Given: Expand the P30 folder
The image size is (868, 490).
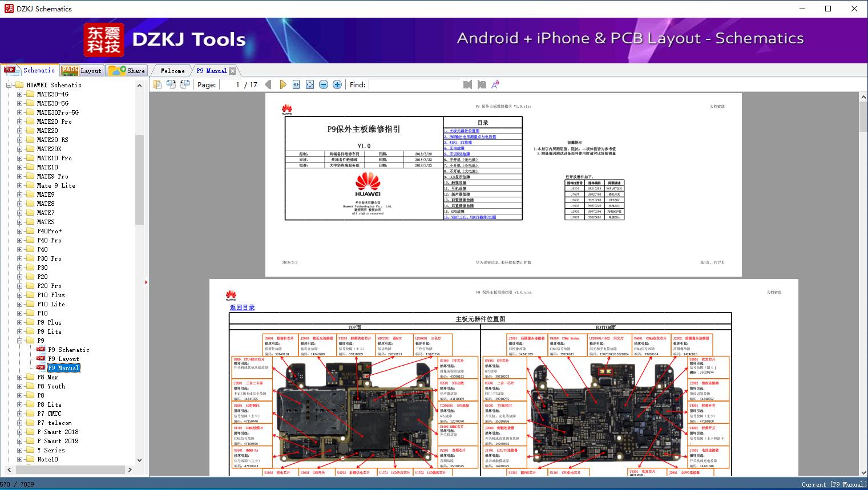Looking at the screenshot, I should tap(20, 268).
